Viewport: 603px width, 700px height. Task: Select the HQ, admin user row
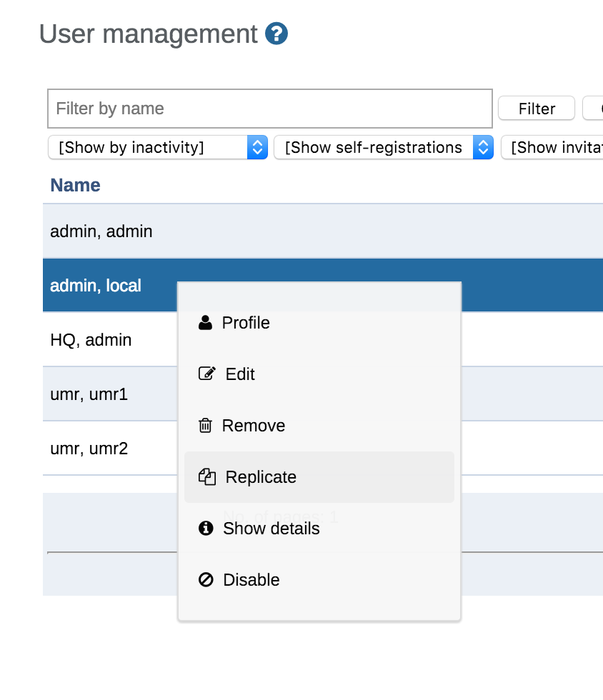pyautogui.click(x=91, y=340)
